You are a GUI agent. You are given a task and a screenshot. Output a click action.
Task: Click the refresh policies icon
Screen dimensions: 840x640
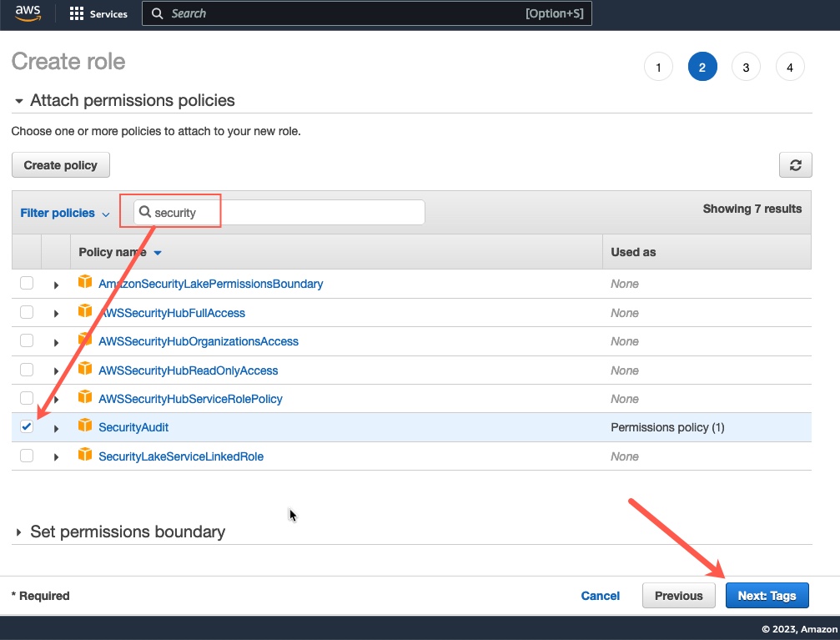[795, 164]
